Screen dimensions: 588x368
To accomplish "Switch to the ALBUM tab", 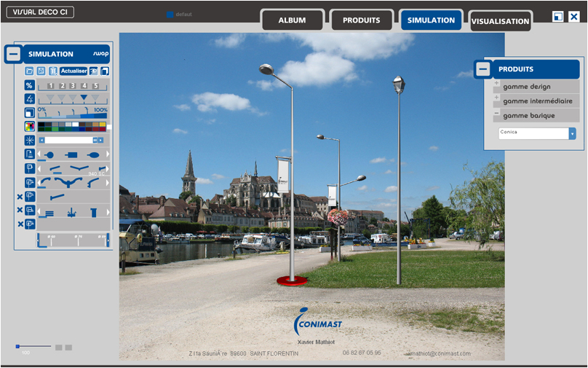I will 292,20.
